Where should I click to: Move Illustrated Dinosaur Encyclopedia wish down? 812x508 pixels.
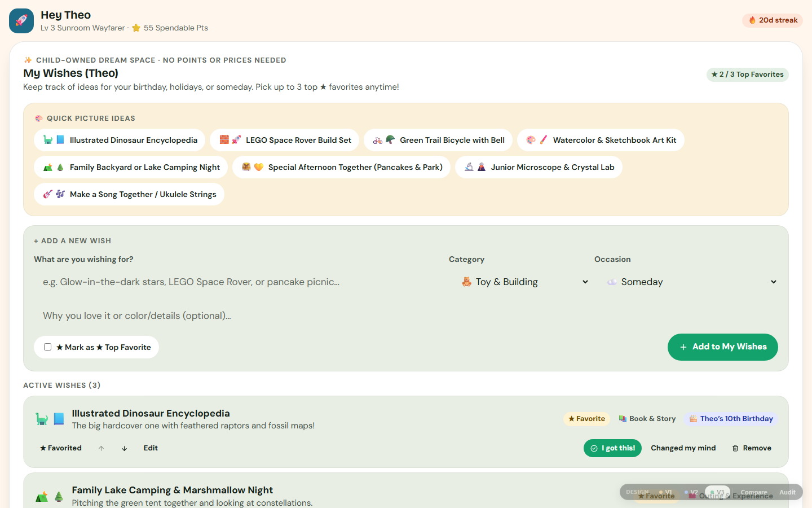(x=124, y=448)
